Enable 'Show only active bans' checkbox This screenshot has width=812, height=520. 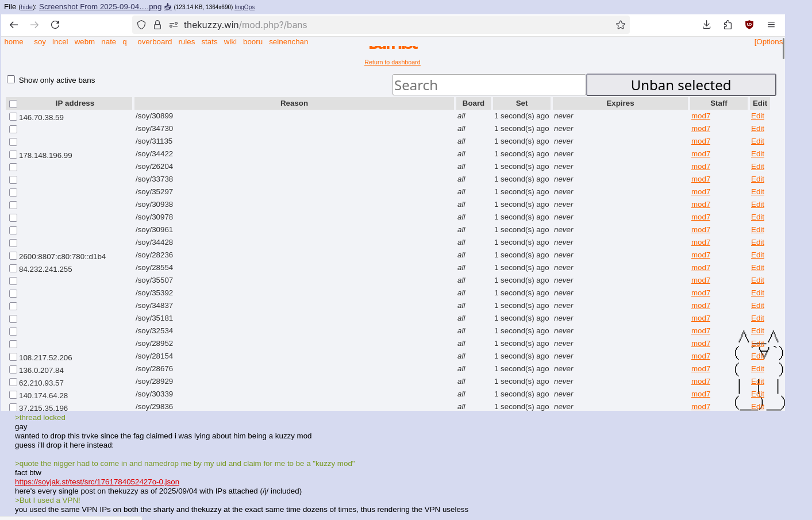[11, 79]
